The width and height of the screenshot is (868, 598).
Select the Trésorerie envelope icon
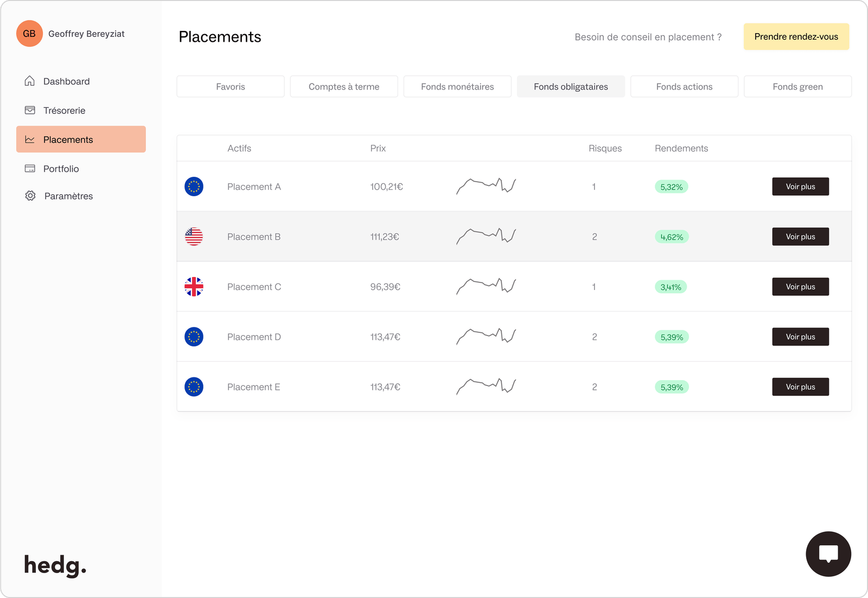point(30,110)
